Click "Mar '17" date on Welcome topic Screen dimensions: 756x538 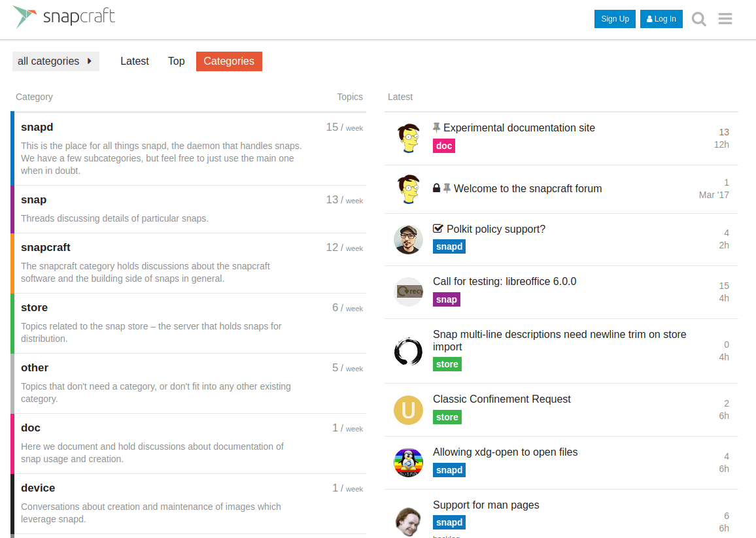[714, 195]
